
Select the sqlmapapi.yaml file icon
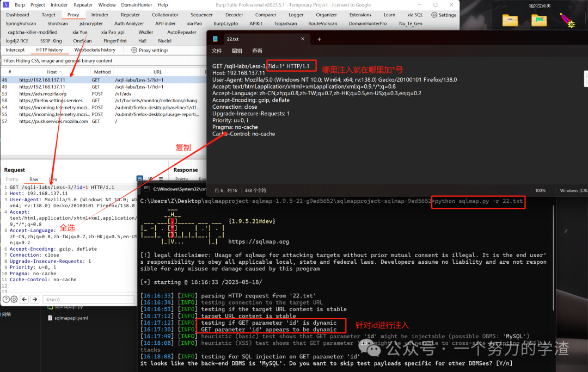(50, 318)
